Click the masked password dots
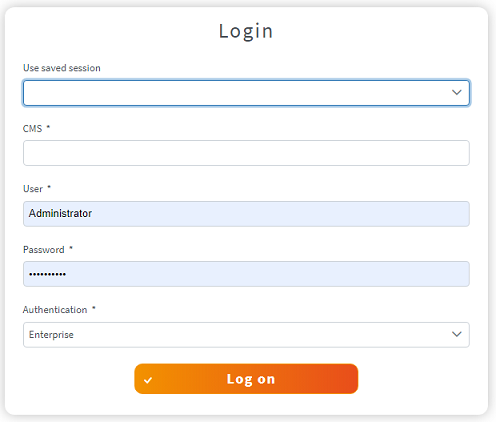This screenshot has height=422, width=496. pos(47,274)
